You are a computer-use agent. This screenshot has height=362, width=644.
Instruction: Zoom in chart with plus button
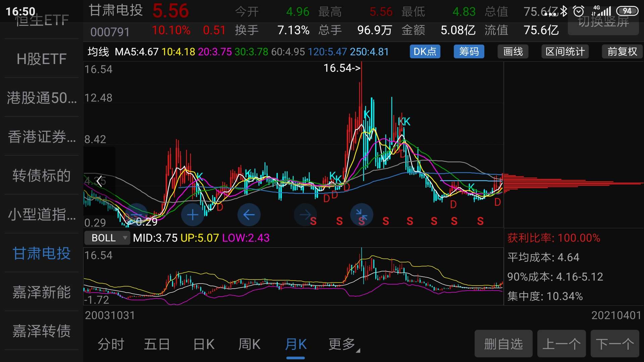(193, 215)
